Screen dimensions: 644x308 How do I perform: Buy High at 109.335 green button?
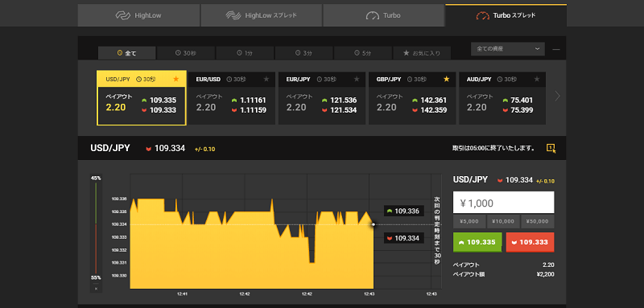pos(477,242)
